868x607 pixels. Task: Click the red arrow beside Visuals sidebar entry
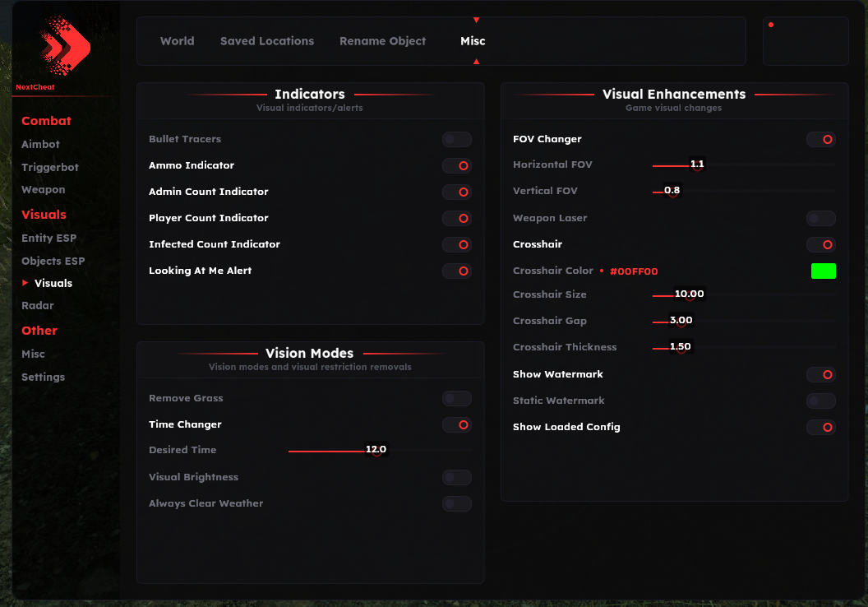(x=26, y=282)
